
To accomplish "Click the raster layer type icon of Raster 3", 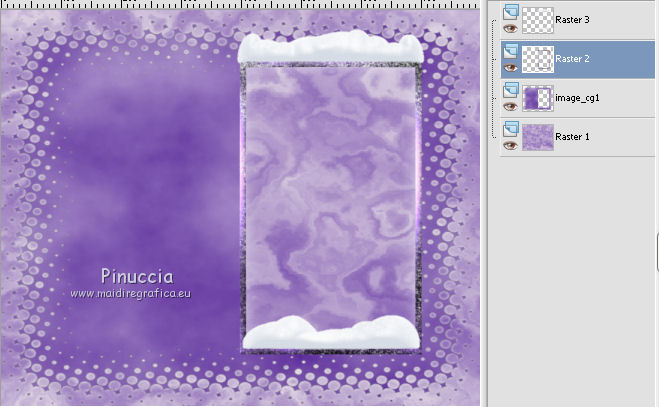I will click(511, 12).
